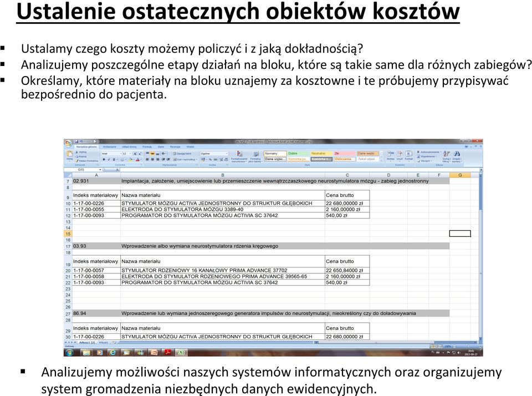Toggle align text right button

(157, 159)
